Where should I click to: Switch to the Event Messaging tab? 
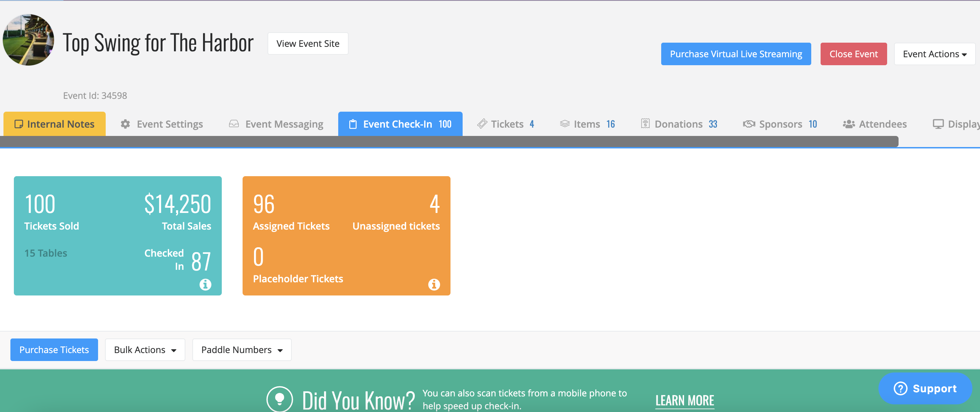(277, 124)
